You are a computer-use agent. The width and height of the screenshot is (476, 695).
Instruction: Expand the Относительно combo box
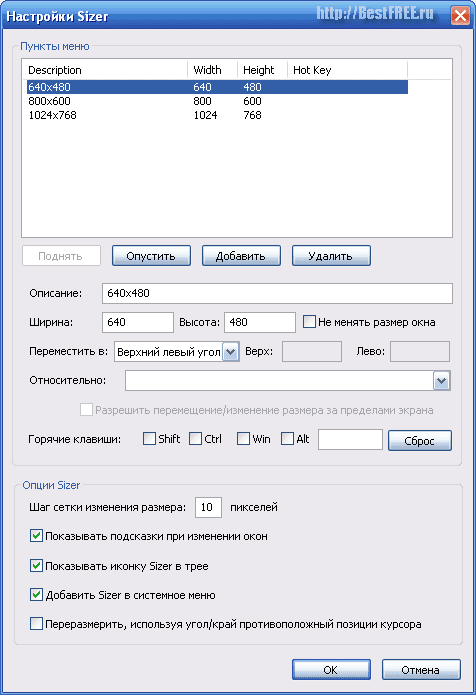coord(441,381)
